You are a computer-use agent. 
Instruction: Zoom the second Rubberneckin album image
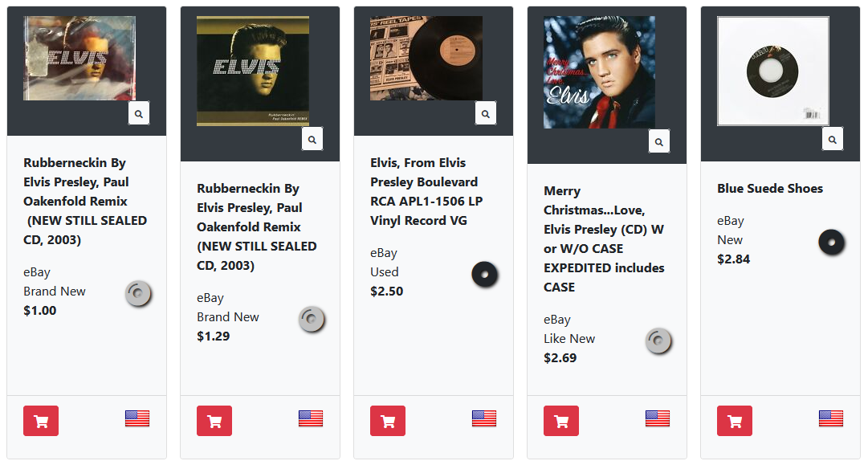coord(312,140)
